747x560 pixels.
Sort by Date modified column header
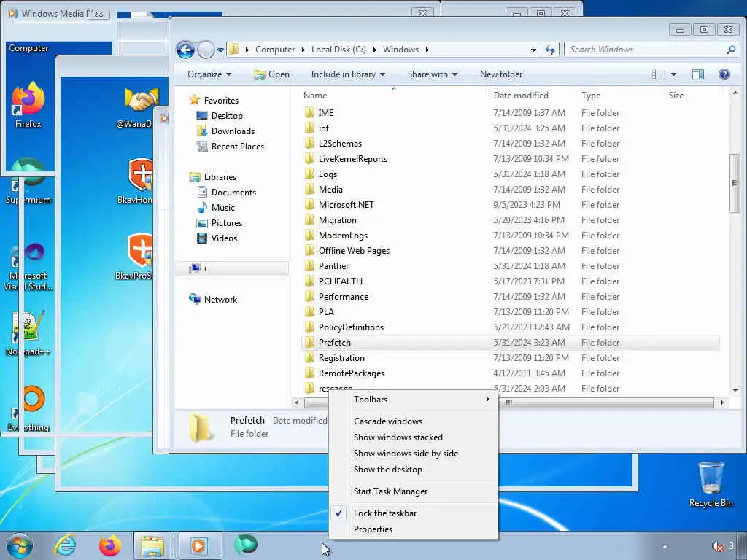coord(521,96)
